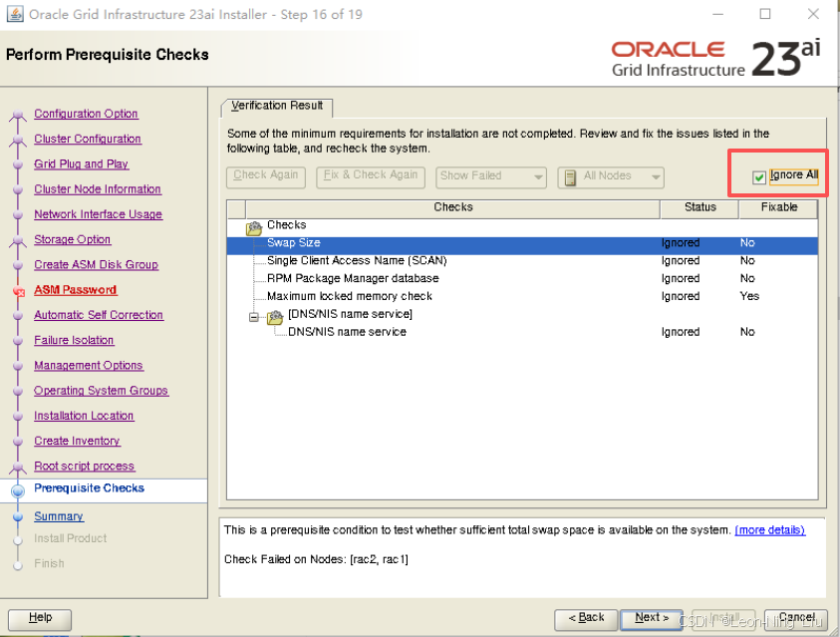Open the Cluster Configuration step
The width and height of the screenshot is (840, 637).
tap(88, 140)
